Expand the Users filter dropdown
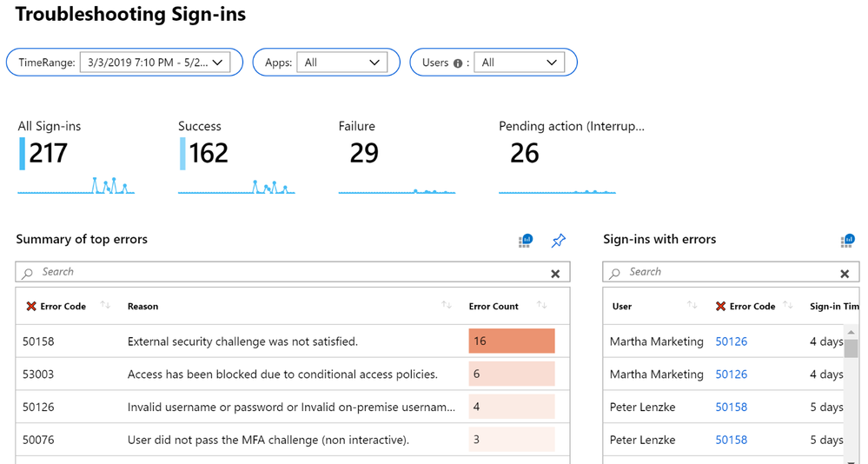The height and width of the screenshot is (464, 868). pyautogui.click(x=519, y=63)
